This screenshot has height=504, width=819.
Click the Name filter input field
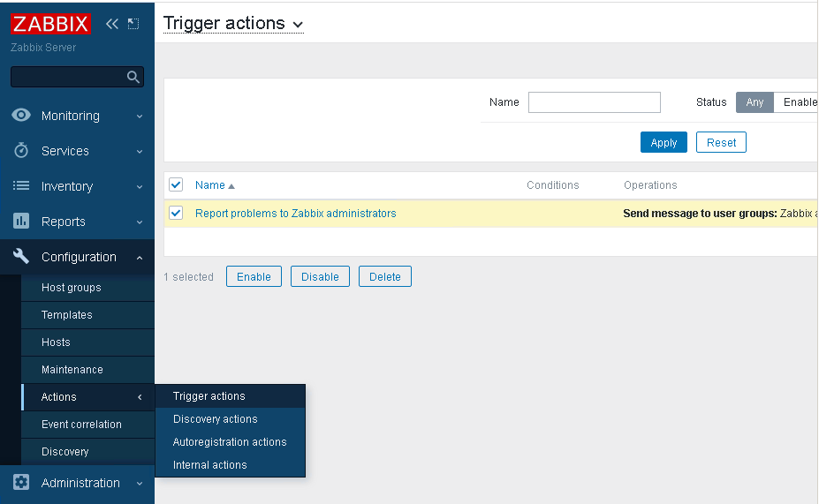tap(595, 102)
